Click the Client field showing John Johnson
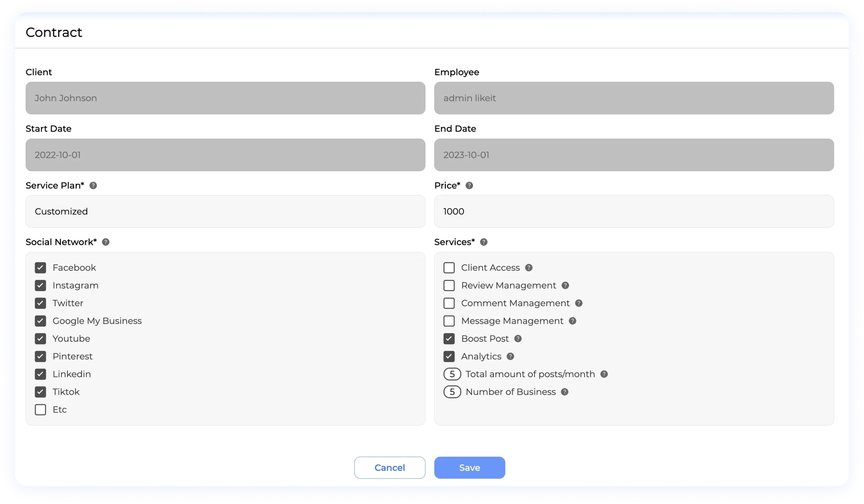The width and height of the screenshot is (864, 504). click(225, 98)
